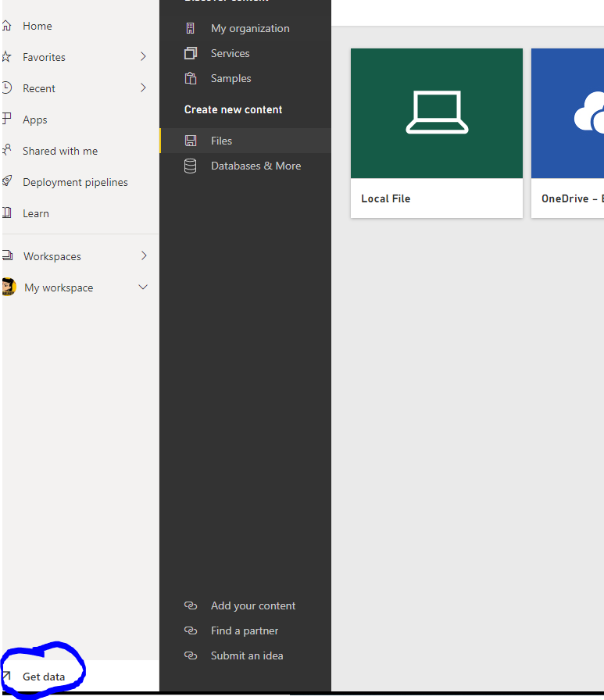The height and width of the screenshot is (700, 604).
Task: Click the Favorites star icon
Action: point(6,57)
